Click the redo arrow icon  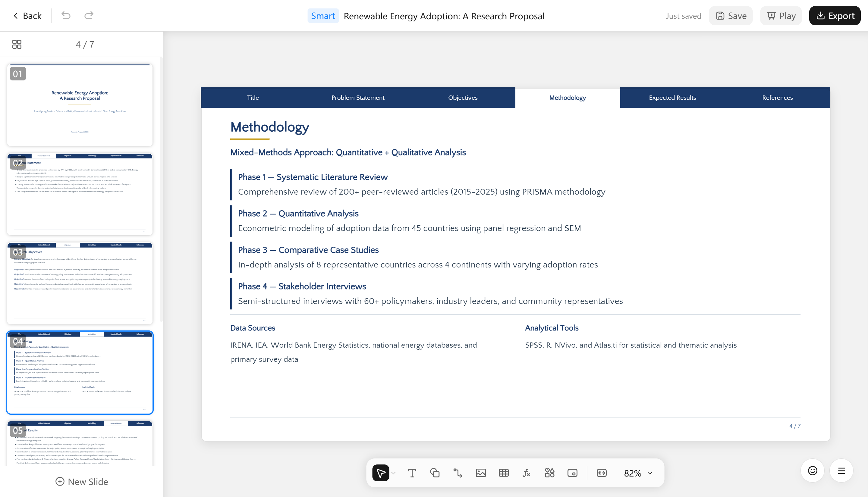(x=89, y=16)
